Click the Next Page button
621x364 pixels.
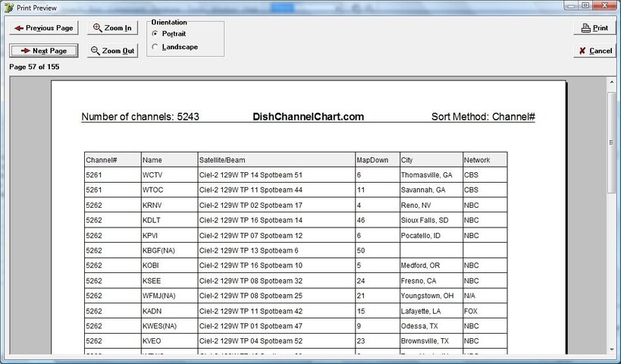coord(43,51)
